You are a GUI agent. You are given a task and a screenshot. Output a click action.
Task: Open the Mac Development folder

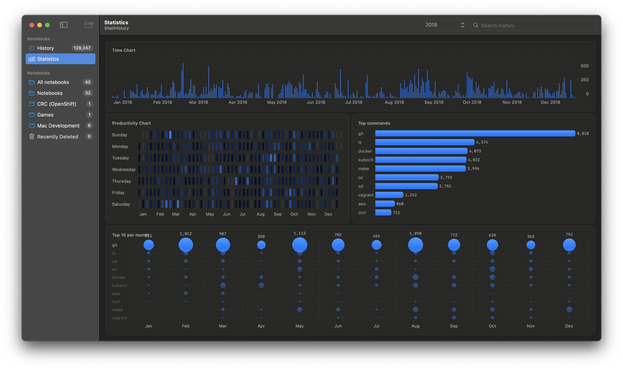point(60,126)
